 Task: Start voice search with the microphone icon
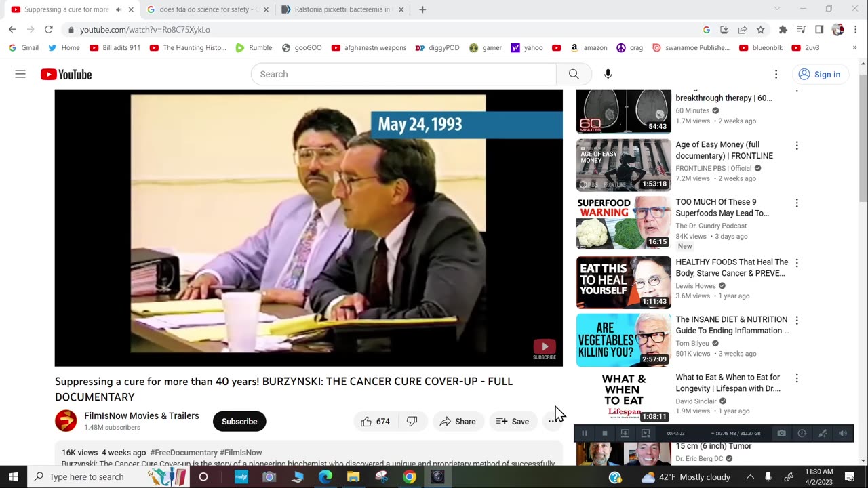click(608, 74)
